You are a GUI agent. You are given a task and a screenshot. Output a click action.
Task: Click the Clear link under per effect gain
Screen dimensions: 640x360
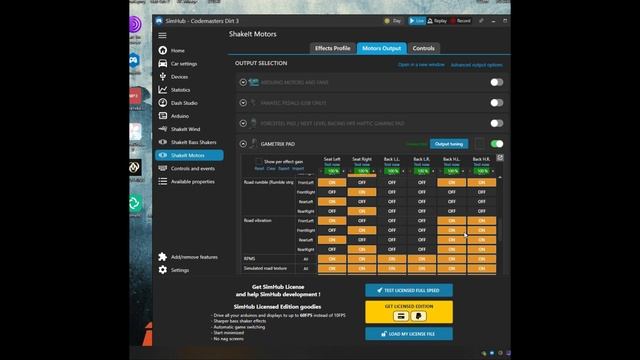pos(271,168)
